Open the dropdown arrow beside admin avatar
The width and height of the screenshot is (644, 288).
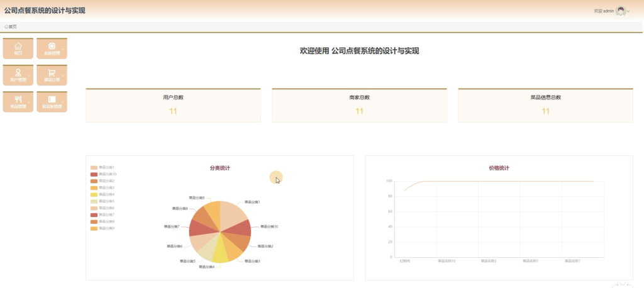pyautogui.click(x=628, y=11)
